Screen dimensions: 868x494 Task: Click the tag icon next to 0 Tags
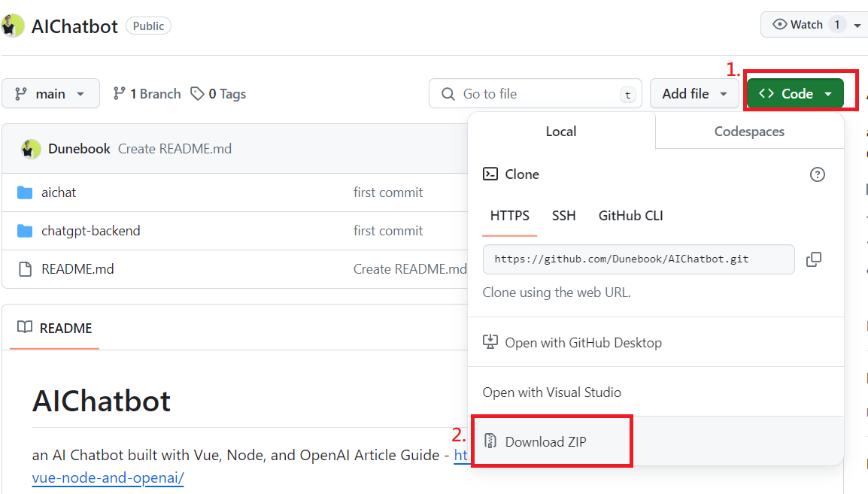(197, 94)
